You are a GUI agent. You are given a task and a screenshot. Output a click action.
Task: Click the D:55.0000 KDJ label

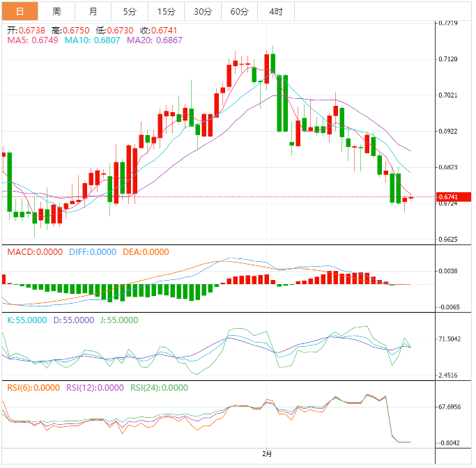74,320
